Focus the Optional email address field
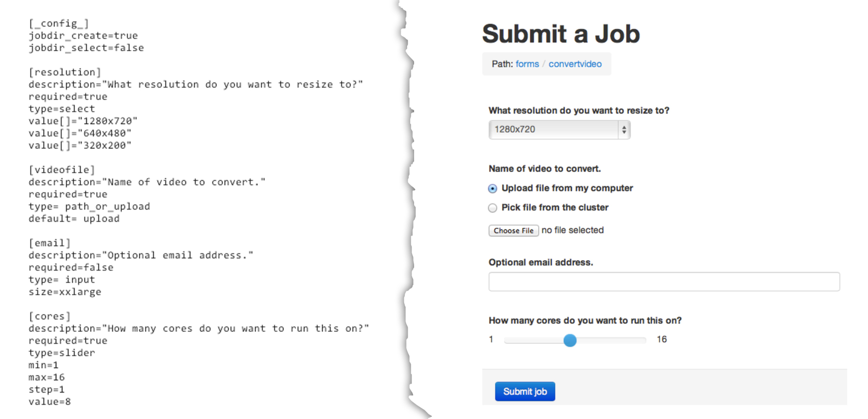This screenshot has height=419, width=868. tap(664, 282)
